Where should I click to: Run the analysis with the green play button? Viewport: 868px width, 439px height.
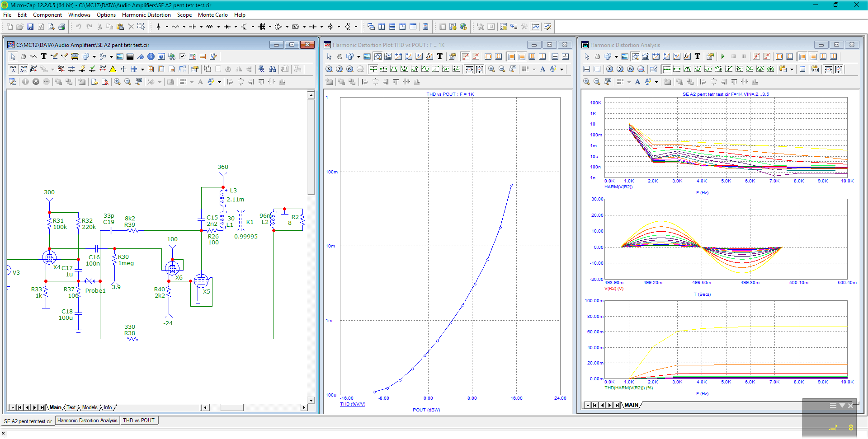click(723, 56)
